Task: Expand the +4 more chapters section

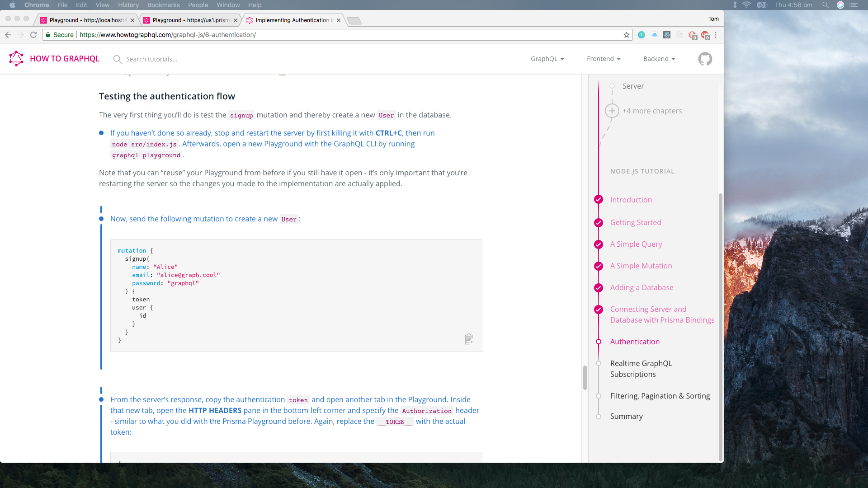Action: (x=612, y=110)
